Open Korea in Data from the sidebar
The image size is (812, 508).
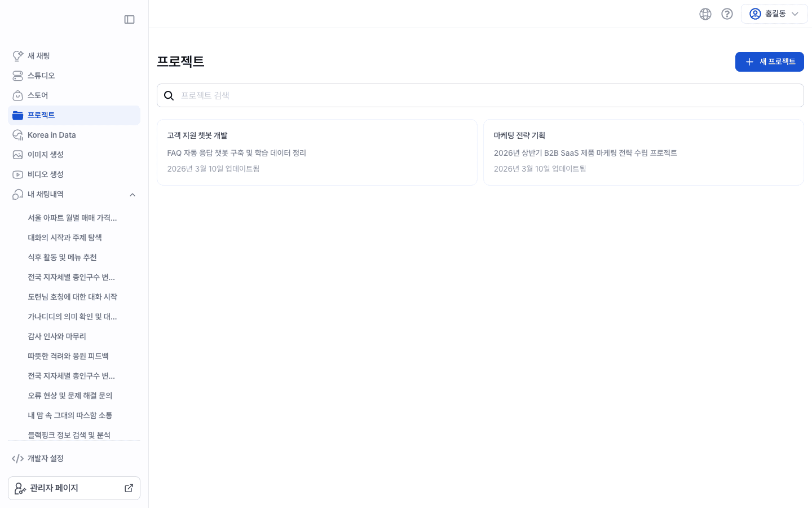pos(51,134)
